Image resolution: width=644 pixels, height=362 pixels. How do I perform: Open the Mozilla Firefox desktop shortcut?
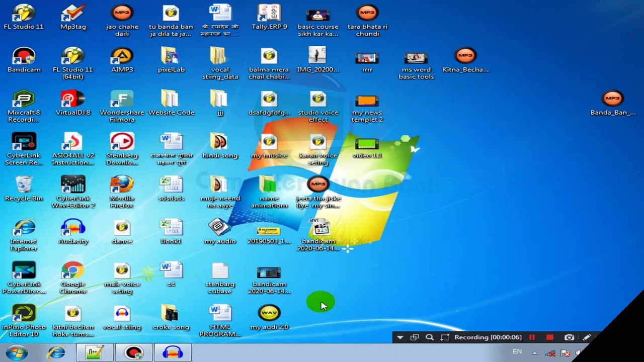tap(122, 192)
